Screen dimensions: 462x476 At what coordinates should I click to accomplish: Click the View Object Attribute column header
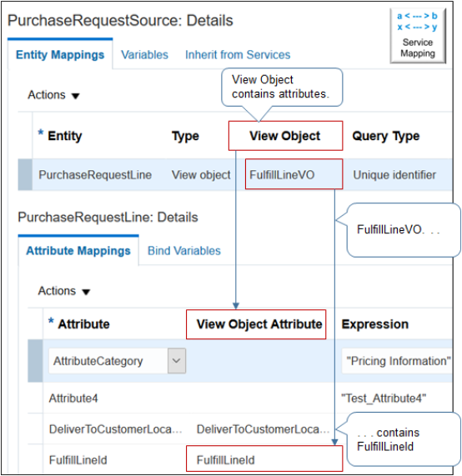[x=256, y=324]
